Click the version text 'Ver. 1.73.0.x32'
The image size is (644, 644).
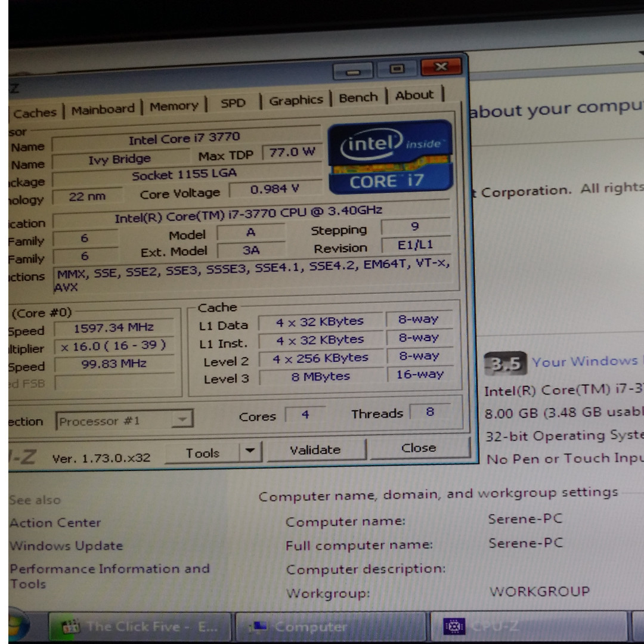pos(101,458)
